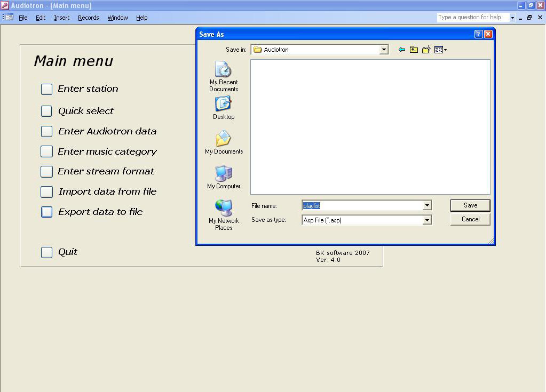Click the Enter Audiotron data box
This screenshot has width=546, height=392.
46,132
